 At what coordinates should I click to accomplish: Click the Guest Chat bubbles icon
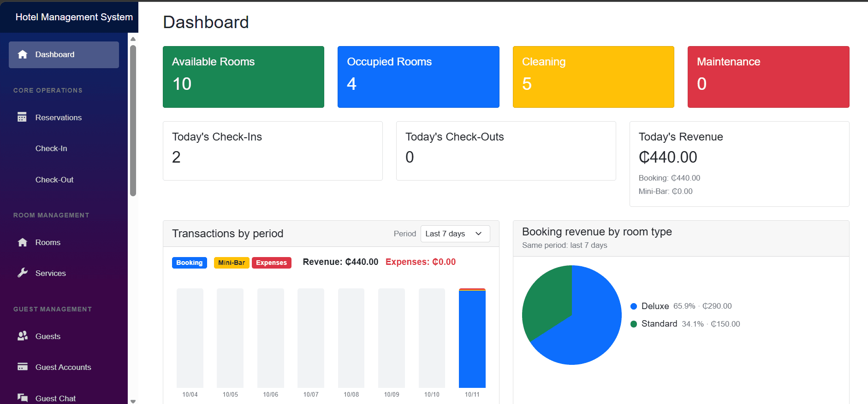(23, 397)
